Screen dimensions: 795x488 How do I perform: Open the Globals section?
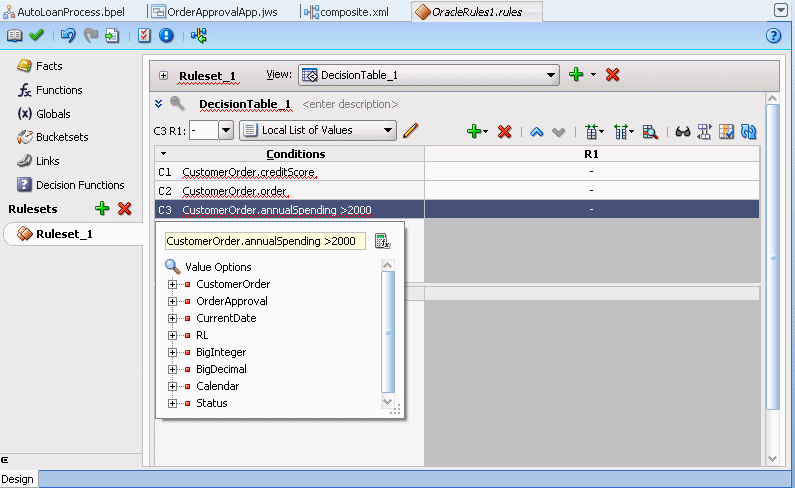click(x=44, y=114)
